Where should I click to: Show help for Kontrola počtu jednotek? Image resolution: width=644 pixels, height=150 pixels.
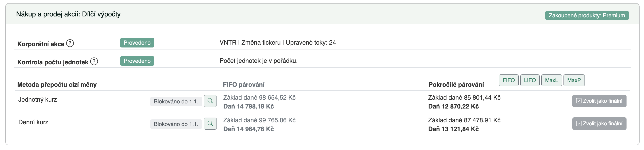[94, 61]
